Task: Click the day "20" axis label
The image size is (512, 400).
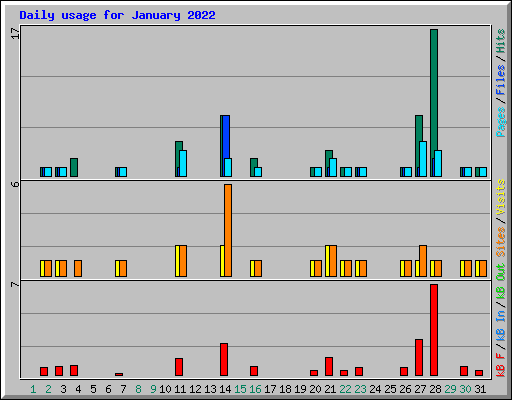Action: pyautogui.click(x=315, y=389)
